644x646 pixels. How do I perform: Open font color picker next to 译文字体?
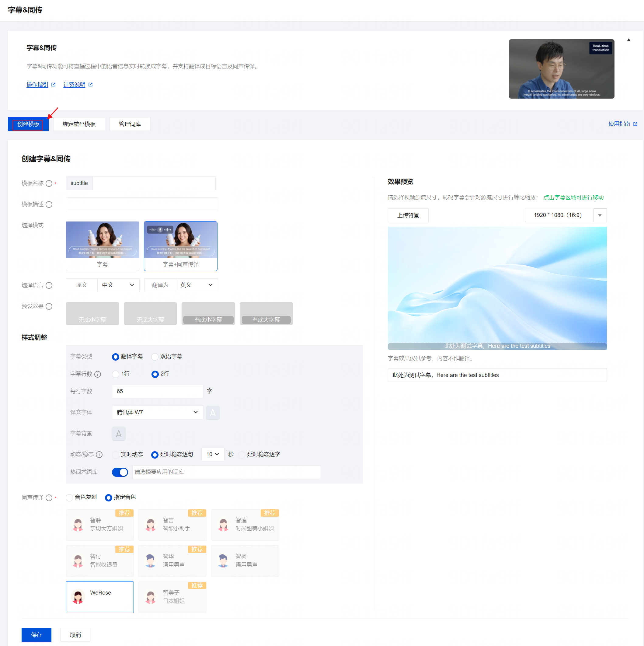coord(213,413)
